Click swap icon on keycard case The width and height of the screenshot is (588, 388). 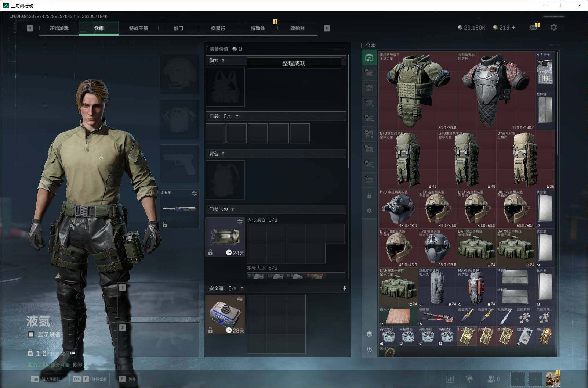click(x=240, y=221)
